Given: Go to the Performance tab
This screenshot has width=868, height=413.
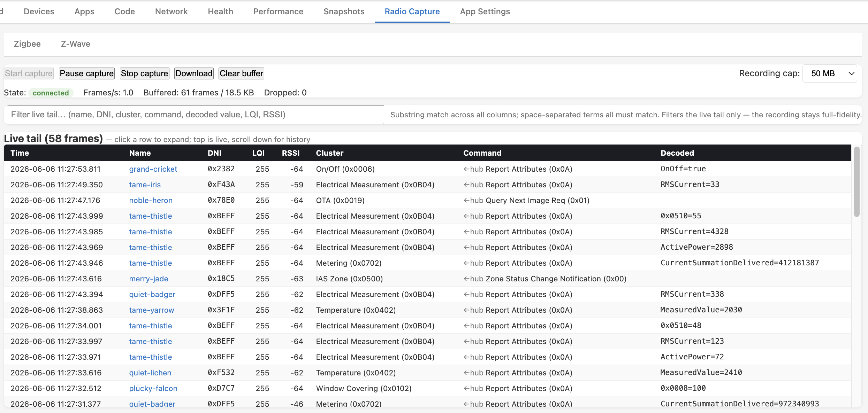Looking at the screenshot, I should tap(278, 11).
